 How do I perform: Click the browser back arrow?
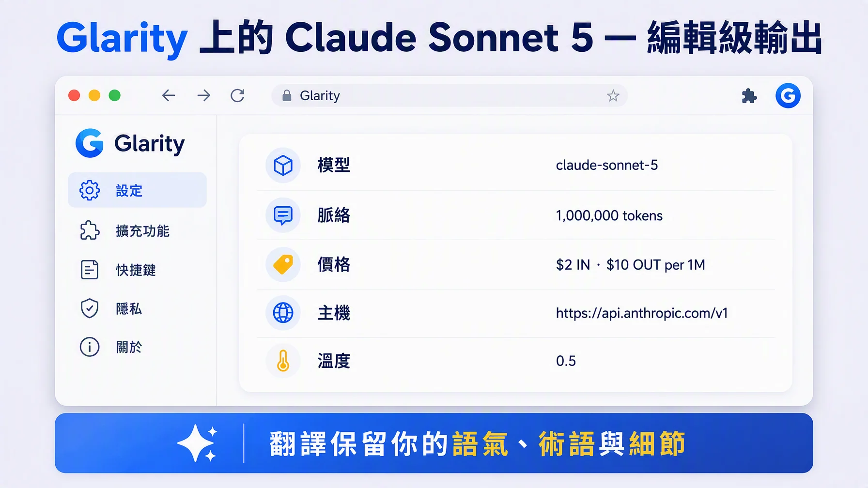pos(169,95)
